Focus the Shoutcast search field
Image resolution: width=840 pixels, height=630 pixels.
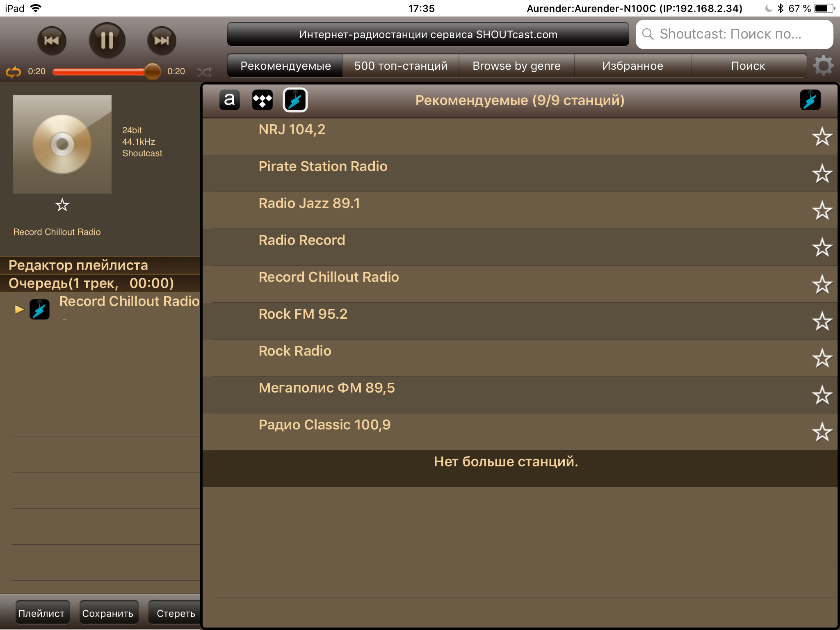pos(734,34)
